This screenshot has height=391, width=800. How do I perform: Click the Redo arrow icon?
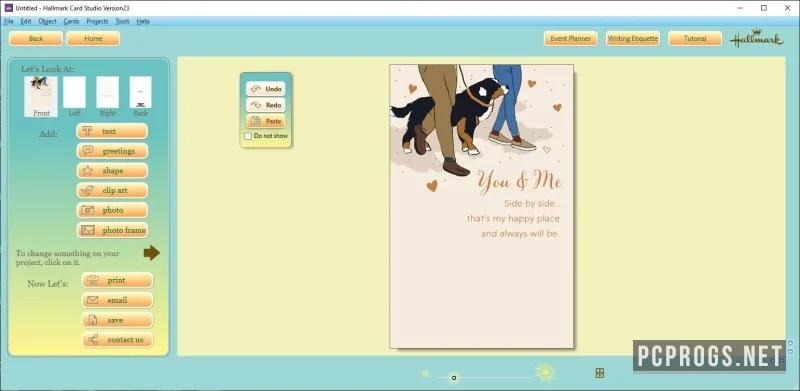pyautogui.click(x=256, y=105)
